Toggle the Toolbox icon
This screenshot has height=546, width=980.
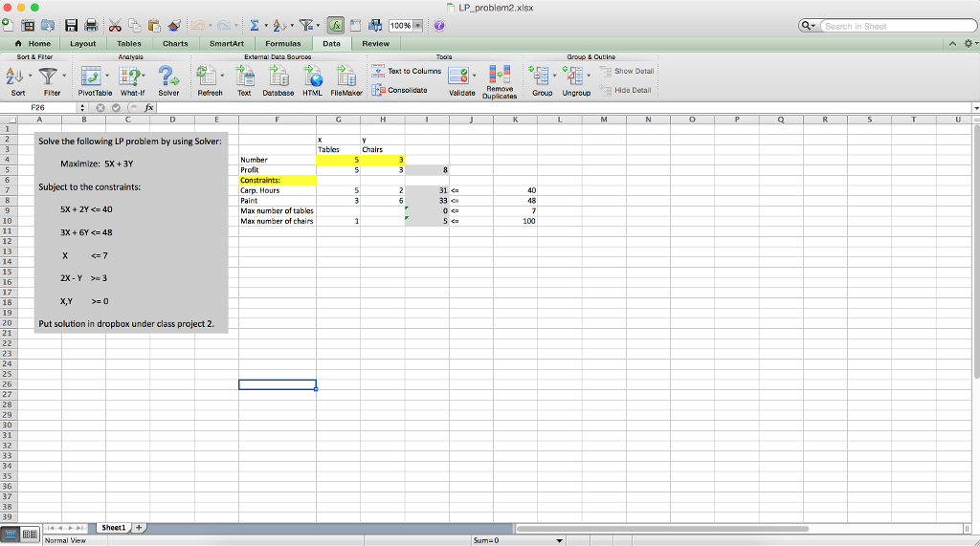tap(356, 26)
